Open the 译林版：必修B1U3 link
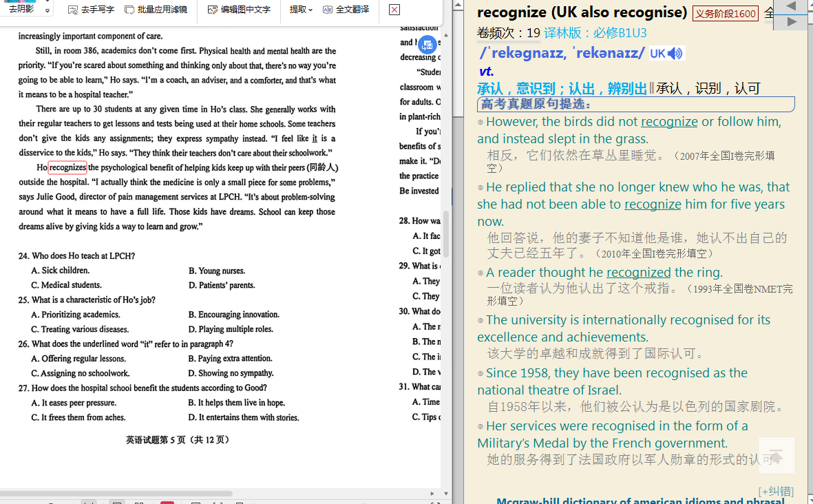The height and width of the screenshot is (504, 813). 595,33
